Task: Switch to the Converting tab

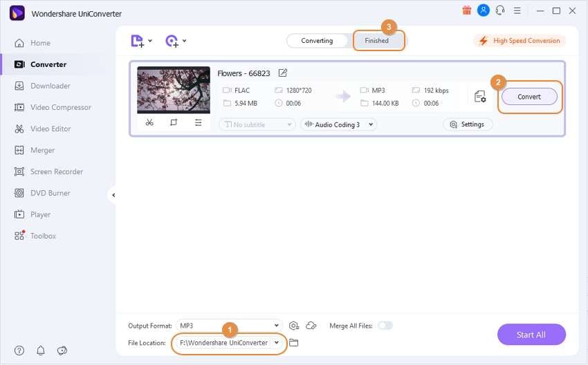Action: (x=317, y=41)
